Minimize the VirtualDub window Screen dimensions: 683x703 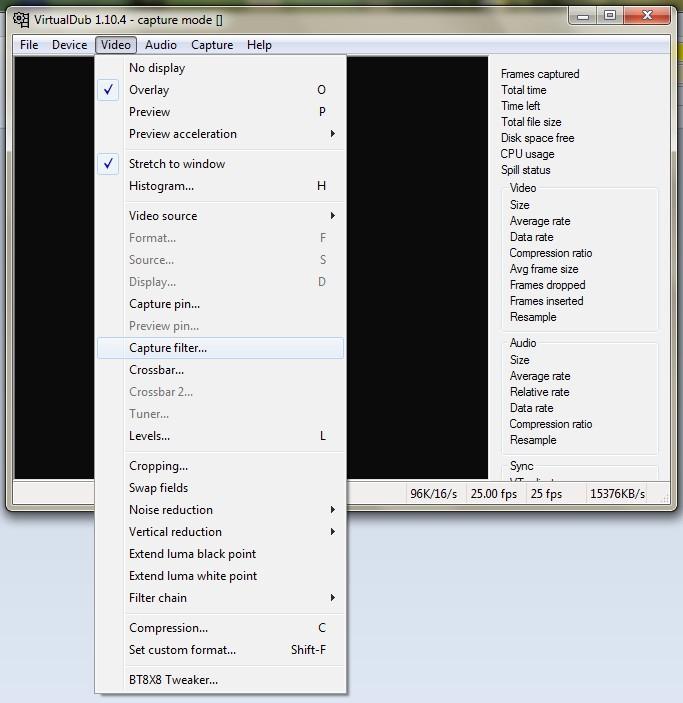tap(583, 16)
